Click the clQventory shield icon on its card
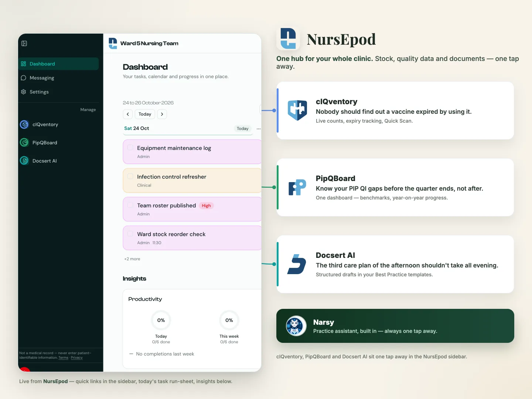Image resolution: width=532 pixels, height=399 pixels. [297, 110]
